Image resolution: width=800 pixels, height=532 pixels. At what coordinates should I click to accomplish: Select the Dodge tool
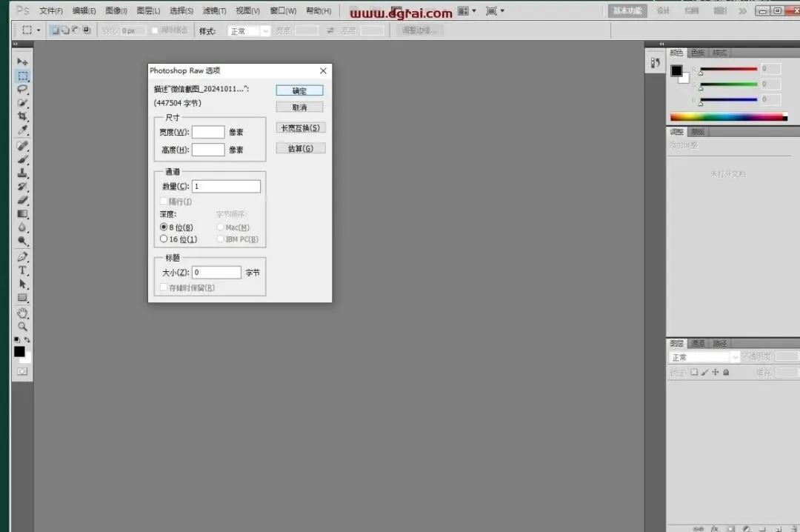[22, 241]
